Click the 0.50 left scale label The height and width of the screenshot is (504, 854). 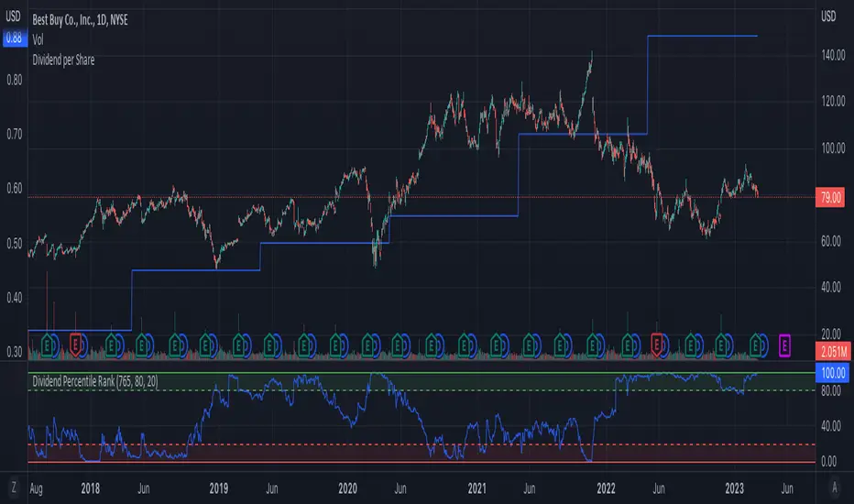point(15,243)
